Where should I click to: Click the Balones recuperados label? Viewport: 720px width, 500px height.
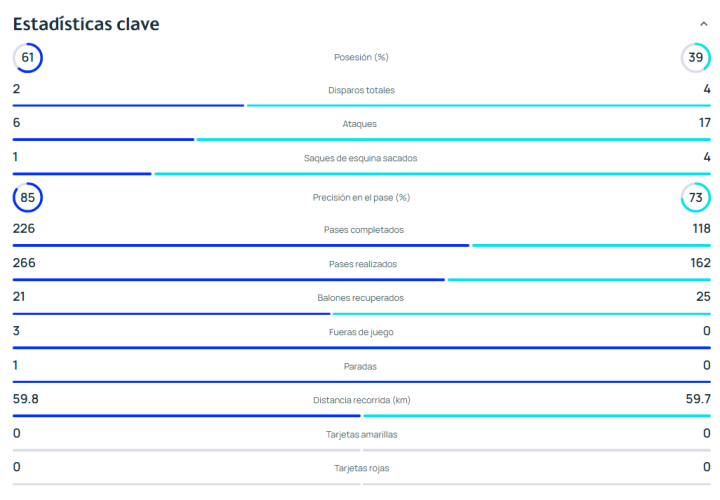point(361,298)
